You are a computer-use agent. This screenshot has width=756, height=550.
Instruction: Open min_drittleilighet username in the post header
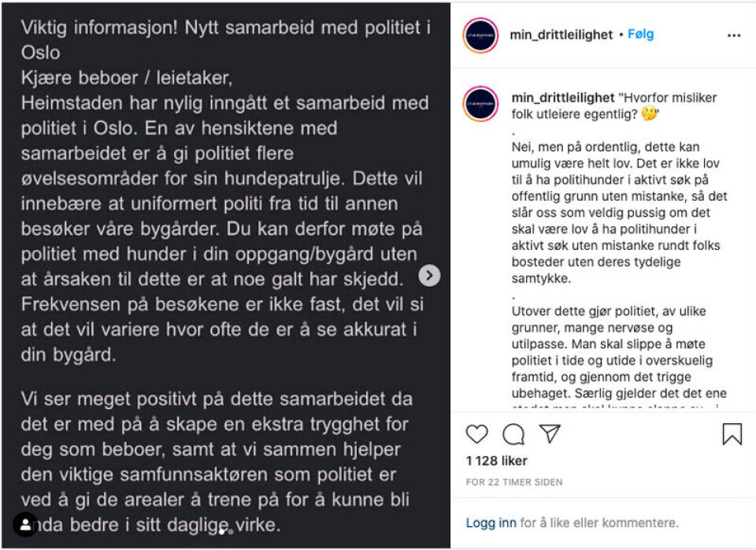coord(562,35)
